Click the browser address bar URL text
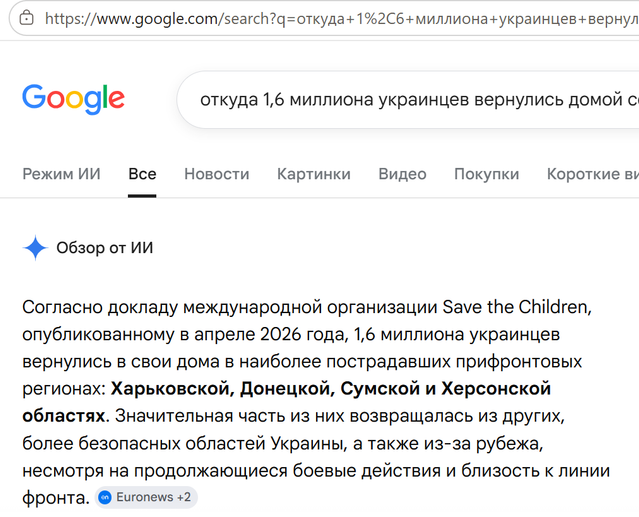Image resolution: width=639 pixels, height=517 pixels. [x=342, y=19]
